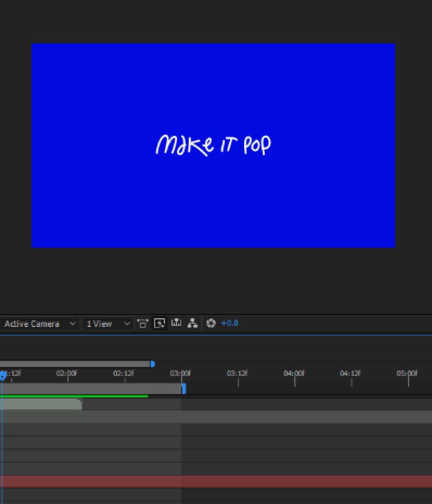Toggle the Fast Previews icon
Viewport: 432px width, 504px height.
coord(160,323)
